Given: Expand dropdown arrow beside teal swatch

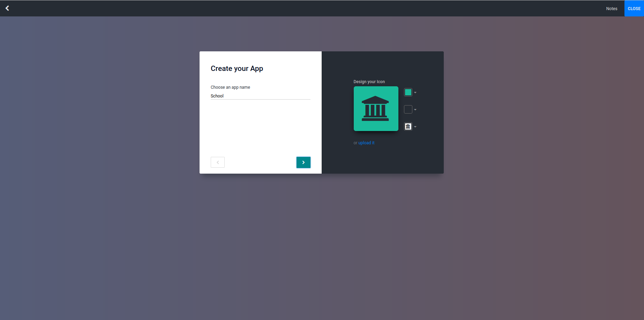Looking at the screenshot, I should pyautogui.click(x=415, y=93).
